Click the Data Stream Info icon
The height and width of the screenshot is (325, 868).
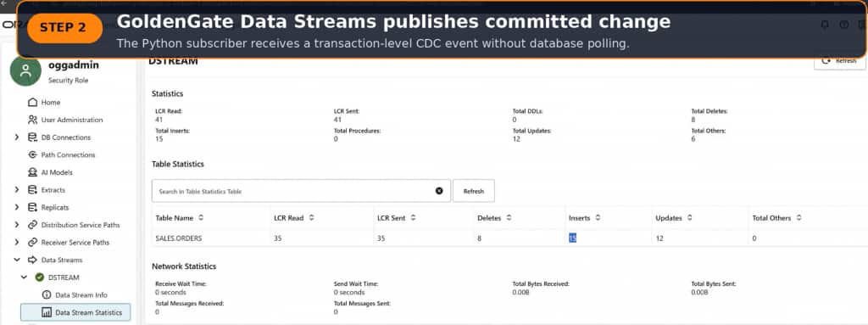click(x=47, y=295)
